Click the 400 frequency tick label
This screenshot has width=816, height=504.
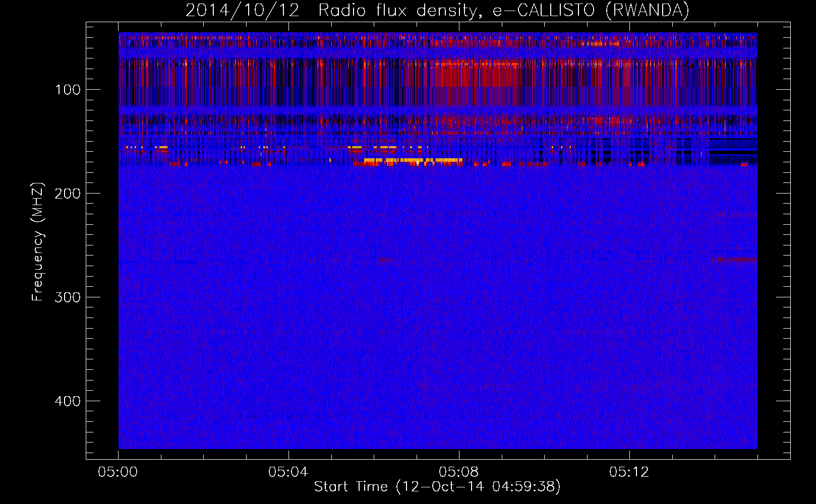(68, 401)
